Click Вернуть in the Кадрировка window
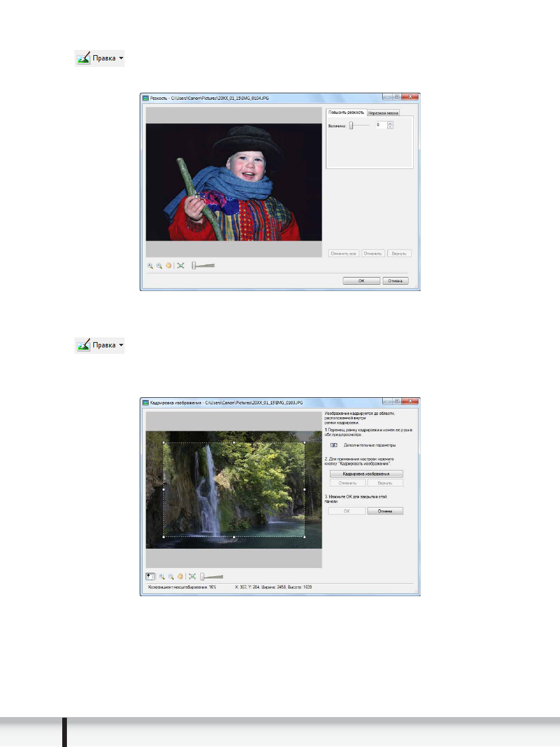This screenshot has height=747, width=560. pos(385,483)
